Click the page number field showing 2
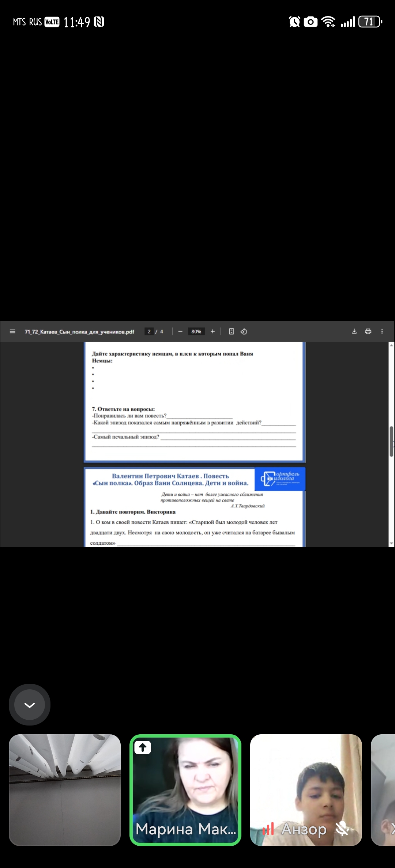This screenshot has height=868, width=395. click(149, 331)
